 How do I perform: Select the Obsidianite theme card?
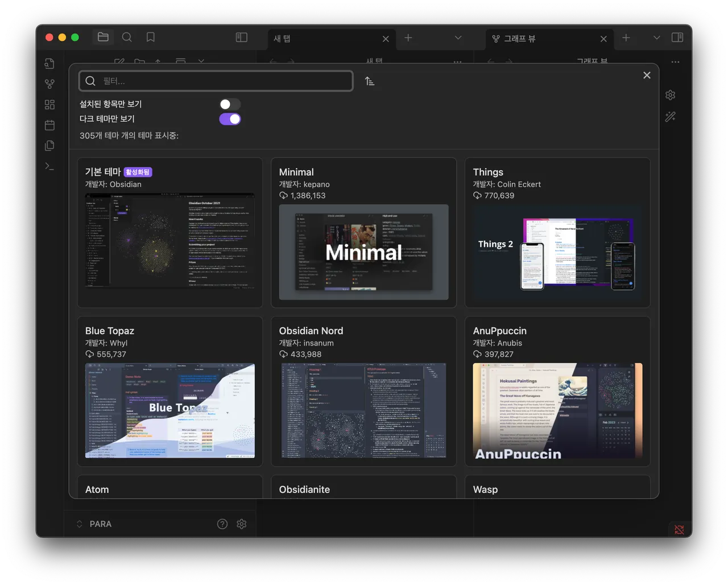(x=364, y=488)
